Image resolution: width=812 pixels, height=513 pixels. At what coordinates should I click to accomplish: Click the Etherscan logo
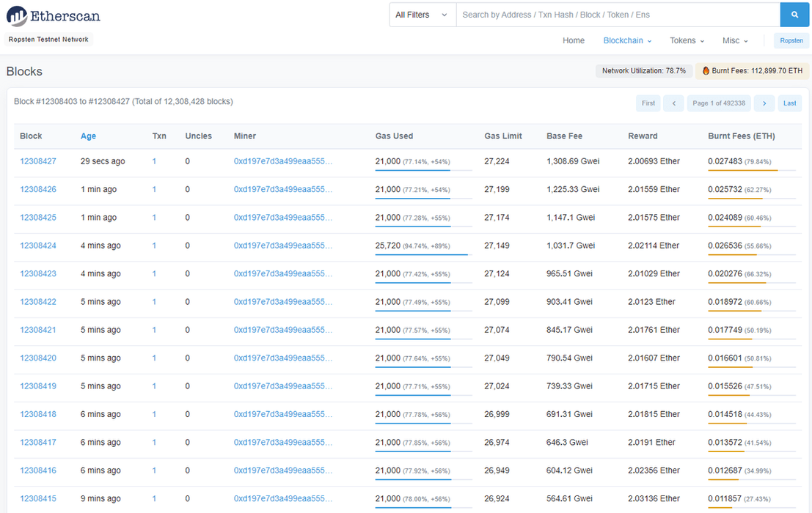[x=54, y=15]
